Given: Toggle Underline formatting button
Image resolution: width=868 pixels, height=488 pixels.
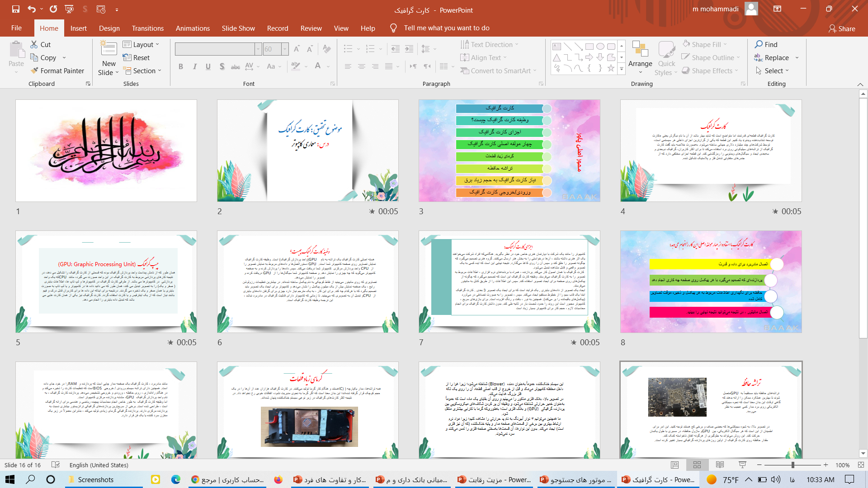Looking at the screenshot, I should (208, 66).
